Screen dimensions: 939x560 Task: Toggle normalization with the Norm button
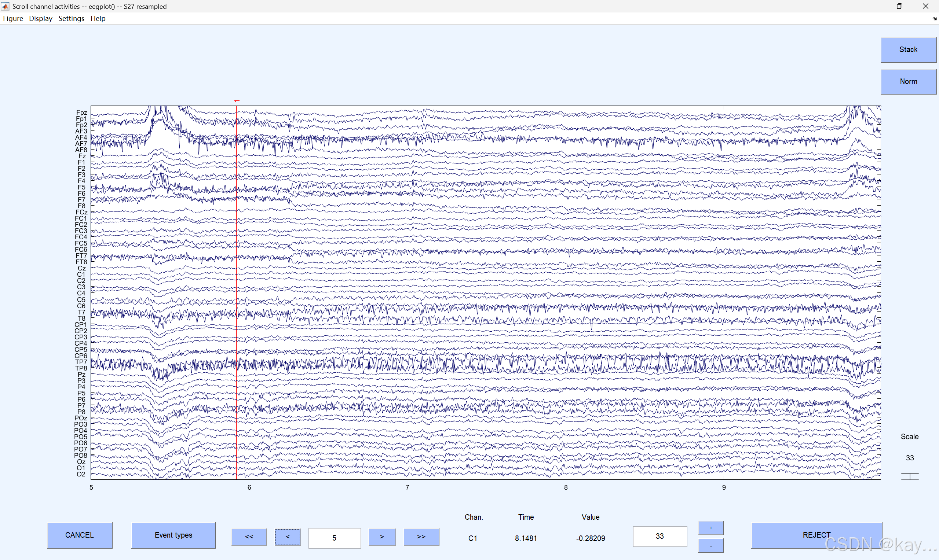coord(908,81)
